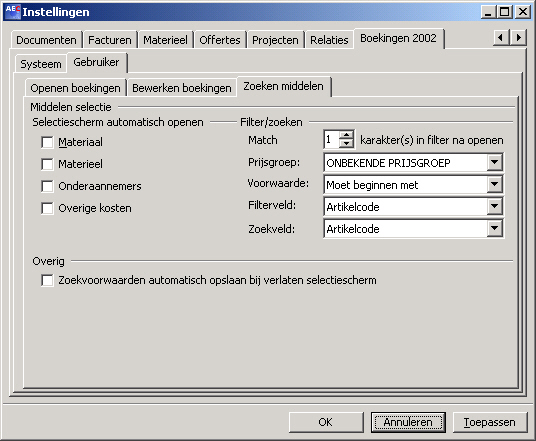Image resolution: width=536 pixels, height=441 pixels.
Task: Enable the Materiaal checkbox
Action: 47,142
